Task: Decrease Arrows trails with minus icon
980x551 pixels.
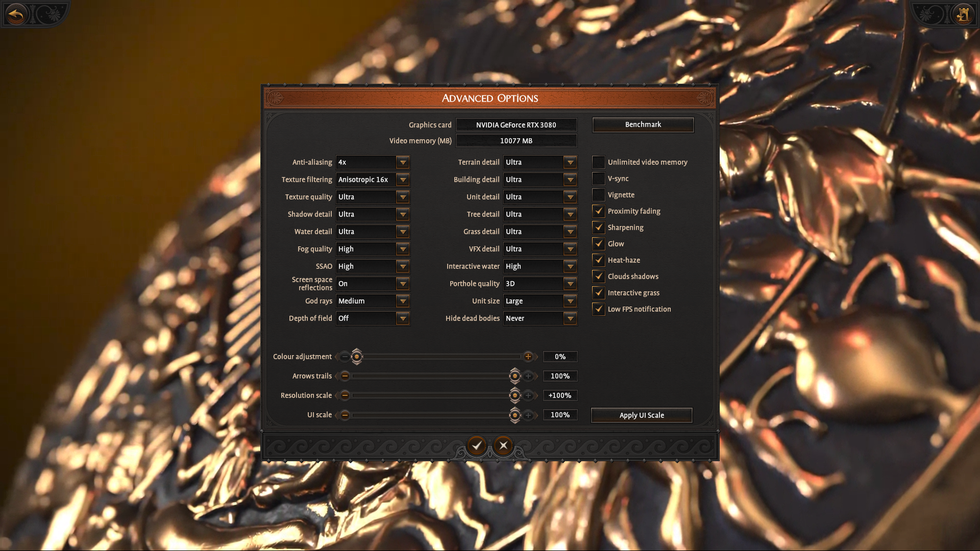Action: coord(345,376)
